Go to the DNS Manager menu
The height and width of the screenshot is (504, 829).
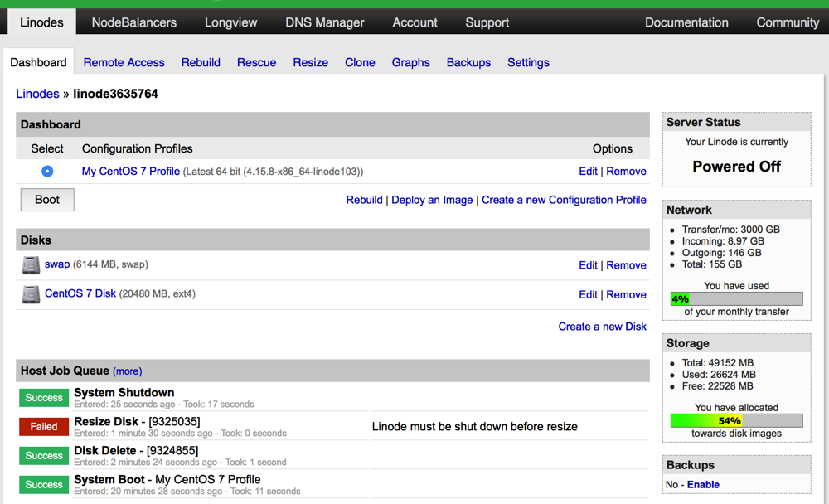click(x=325, y=22)
